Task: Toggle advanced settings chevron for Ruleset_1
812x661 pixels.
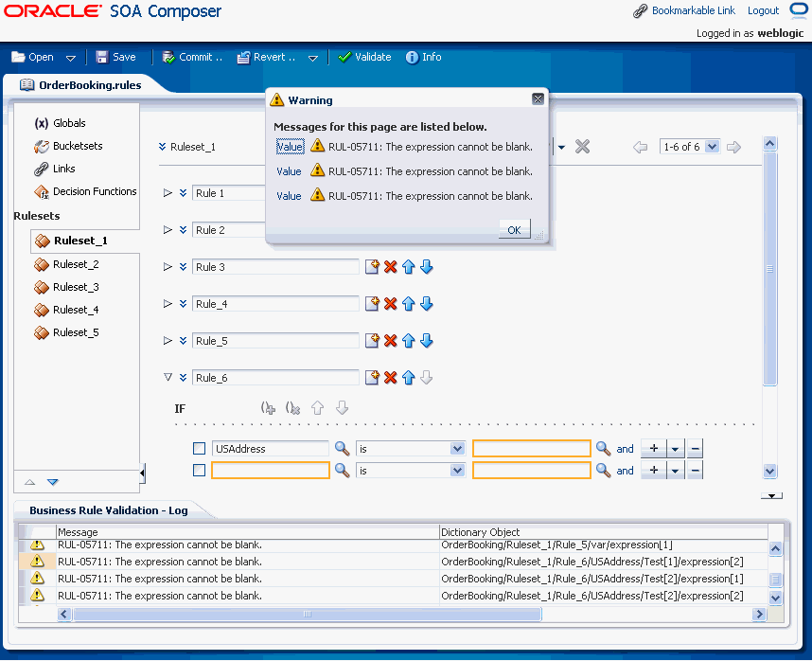Action: (163, 147)
